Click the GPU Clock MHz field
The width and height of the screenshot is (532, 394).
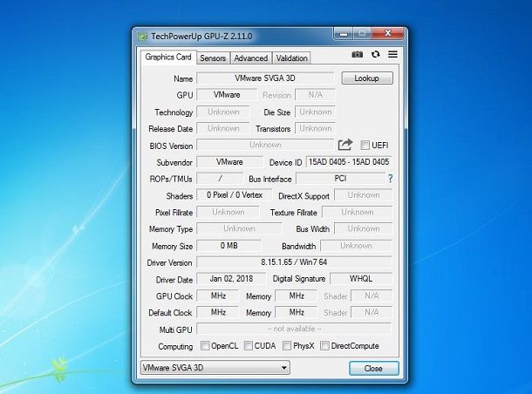[218, 295]
